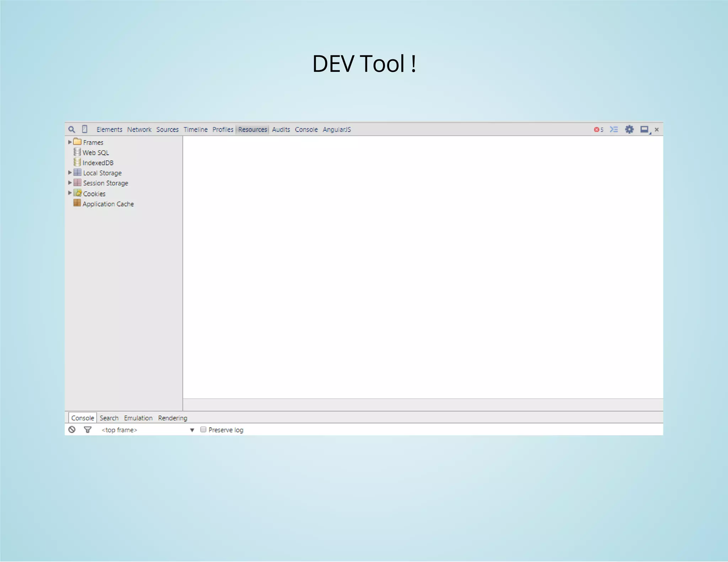Screen dimensions: 728x562
Task: Expand the Session Storage node
Action: (70, 183)
